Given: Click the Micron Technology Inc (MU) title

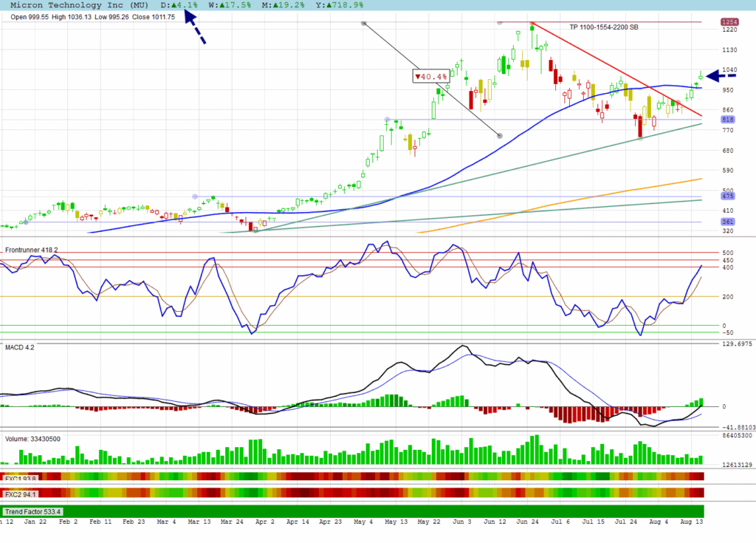Looking at the screenshot, I should pos(80,5).
